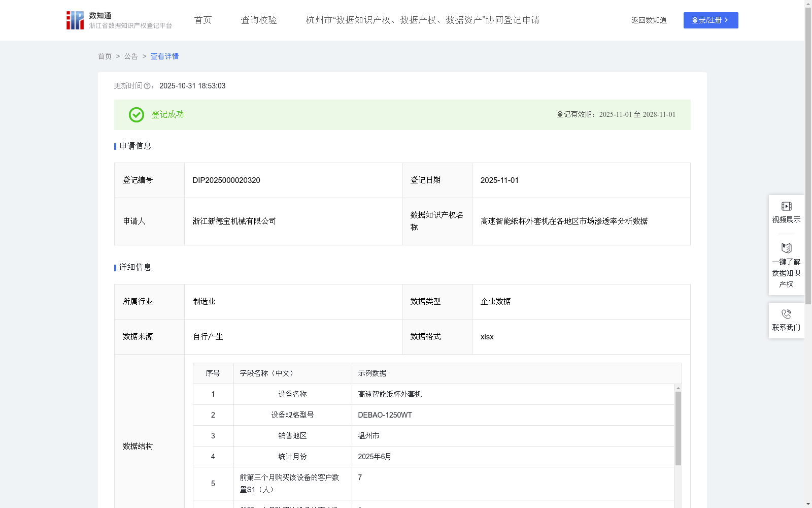This screenshot has height=508, width=812.
Task: Click the 登录/注册 button
Action: click(x=710, y=20)
